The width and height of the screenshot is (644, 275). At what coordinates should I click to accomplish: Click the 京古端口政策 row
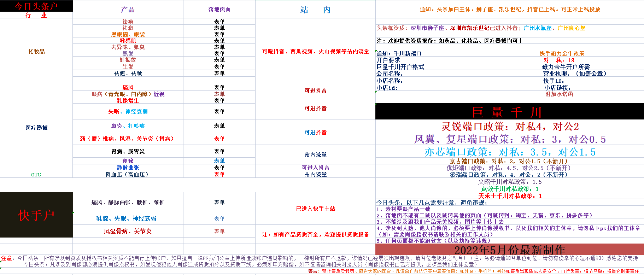[510, 161]
